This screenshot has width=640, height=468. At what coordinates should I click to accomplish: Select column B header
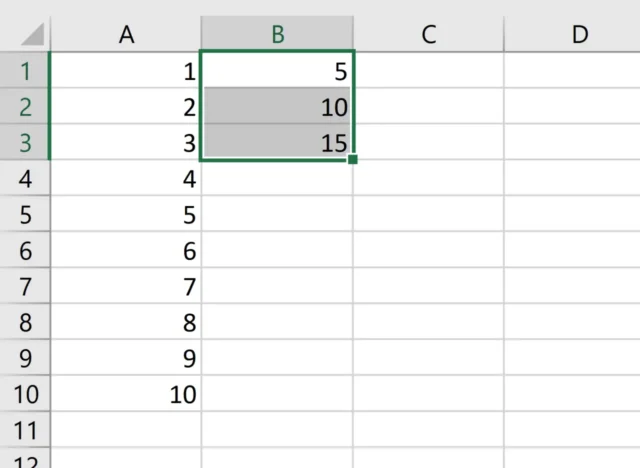coord(277,34)
